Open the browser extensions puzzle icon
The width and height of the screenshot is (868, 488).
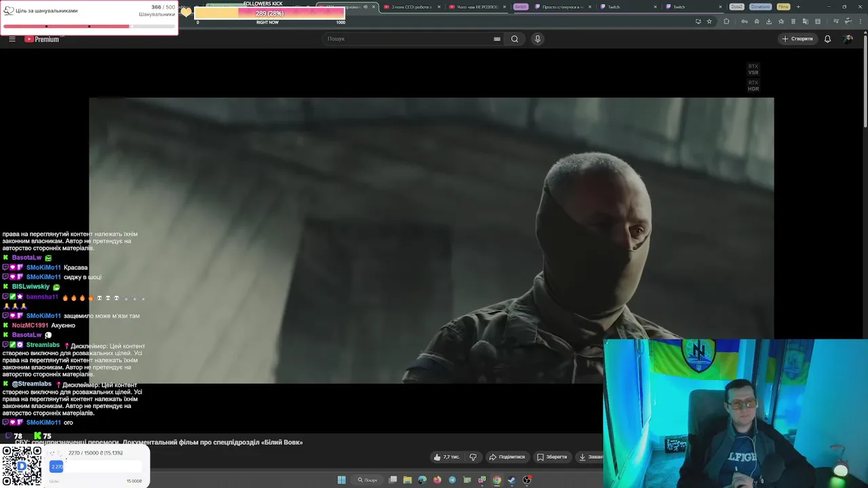pos(726,21)
